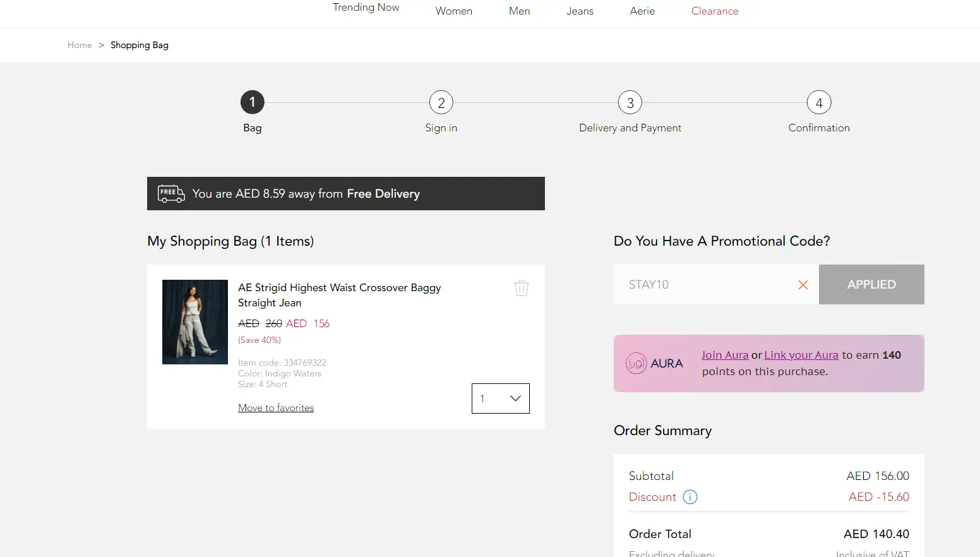Select step 4 Confirmation circle
Viewport: 980px width, 557px height.
coord(818,102)
